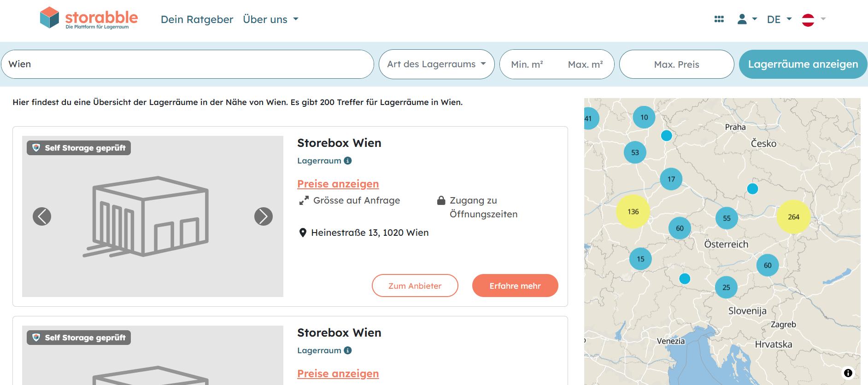The width and height of the screenshot is (868, 385).
Task: Click the Min. m² field
Action: click(527, 64)
